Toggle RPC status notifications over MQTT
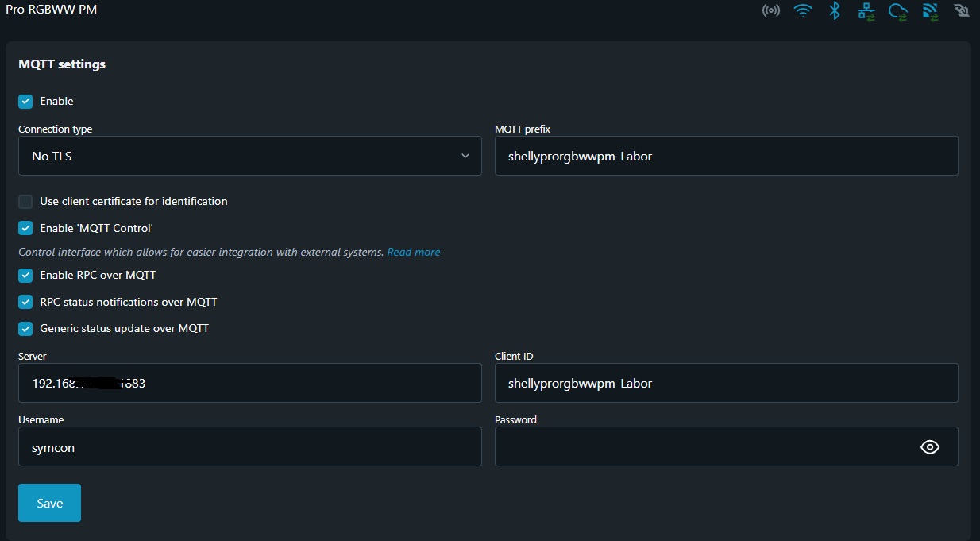 tap(25, 302)
